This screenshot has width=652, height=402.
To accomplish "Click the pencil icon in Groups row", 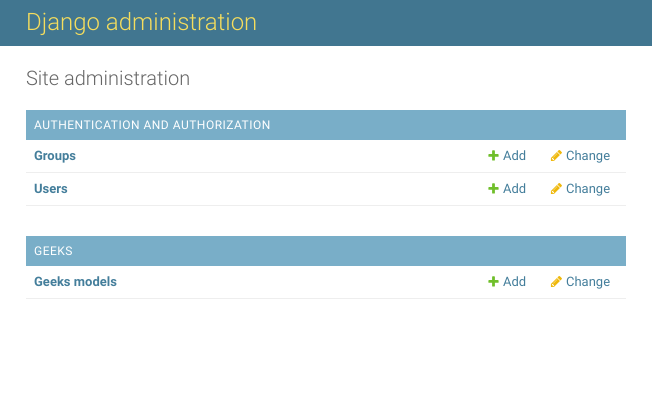I will (556, 155).
